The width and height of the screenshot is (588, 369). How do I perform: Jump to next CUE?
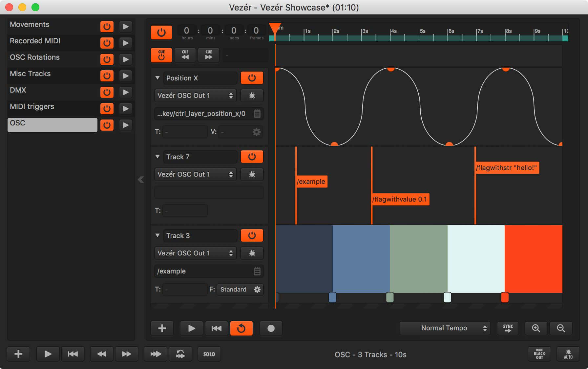click(x=209, y=55)
